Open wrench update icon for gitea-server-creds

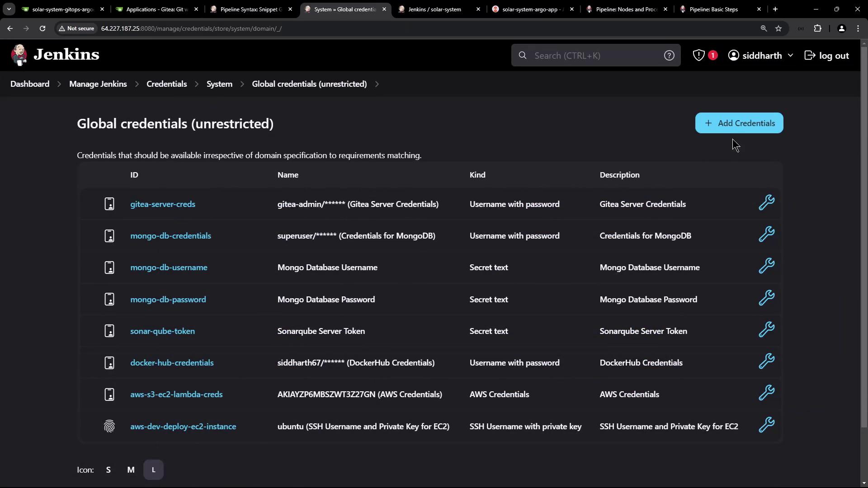(x=766, y=202)
